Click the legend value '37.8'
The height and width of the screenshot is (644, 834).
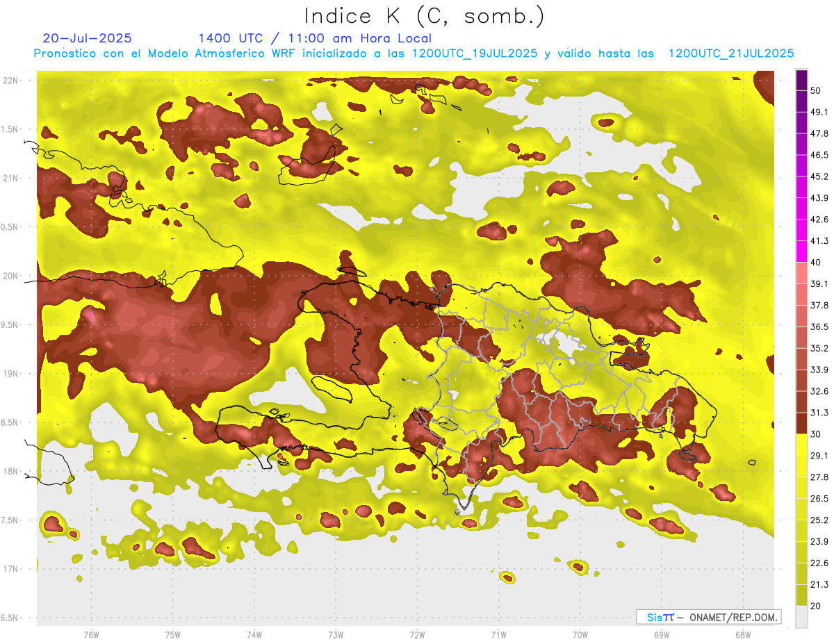(x=819, y=306)
